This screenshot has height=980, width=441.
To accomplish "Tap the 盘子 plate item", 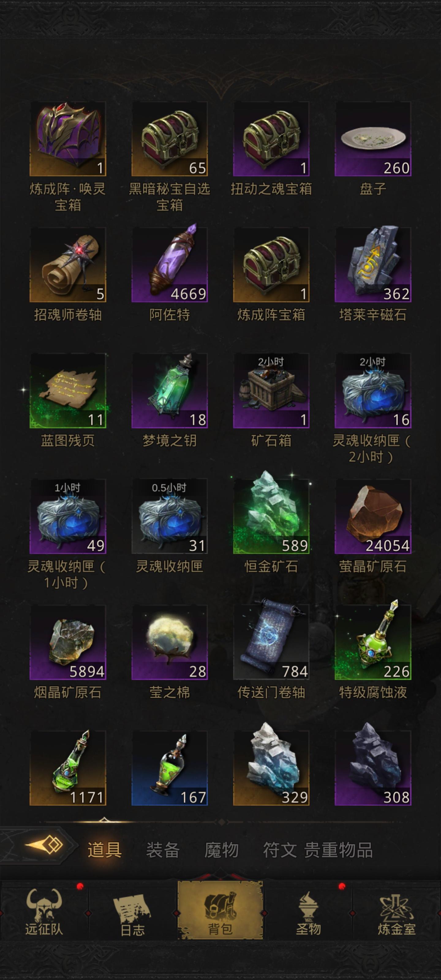I will [373, 139].
